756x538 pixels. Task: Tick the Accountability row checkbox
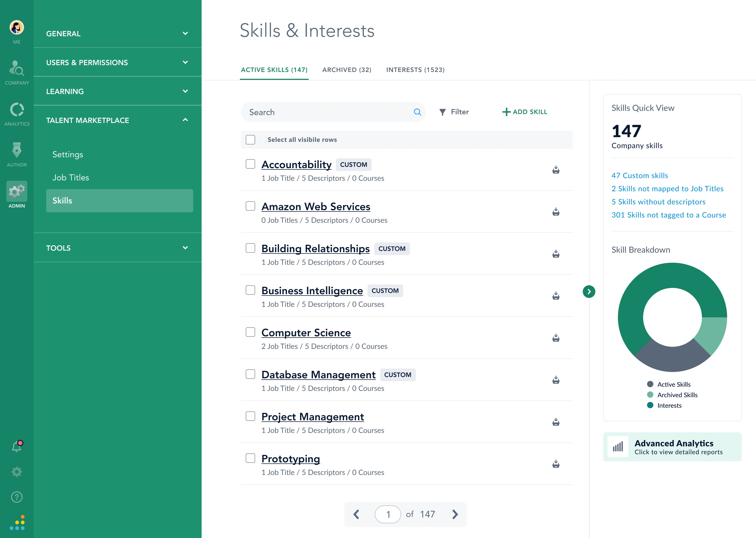click(251, 164)
